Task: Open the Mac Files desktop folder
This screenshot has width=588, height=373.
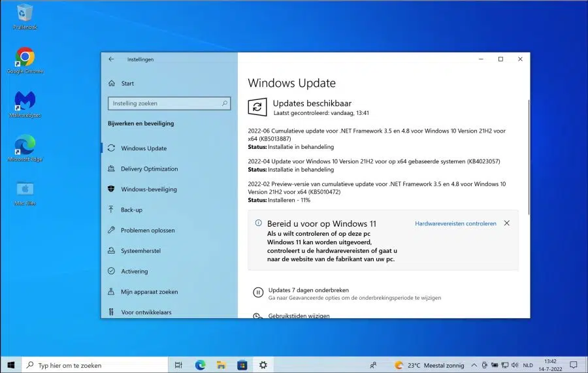Action: (25, 193)
